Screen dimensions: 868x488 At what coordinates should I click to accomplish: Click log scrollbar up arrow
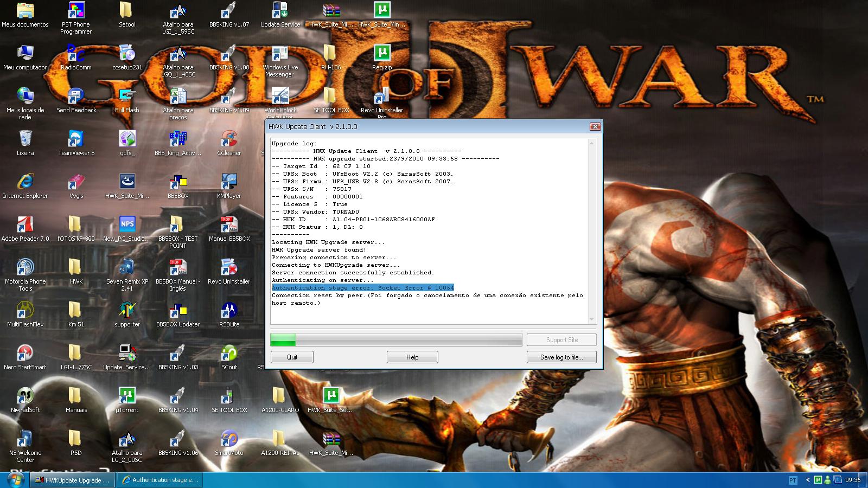tap(591, 143)
